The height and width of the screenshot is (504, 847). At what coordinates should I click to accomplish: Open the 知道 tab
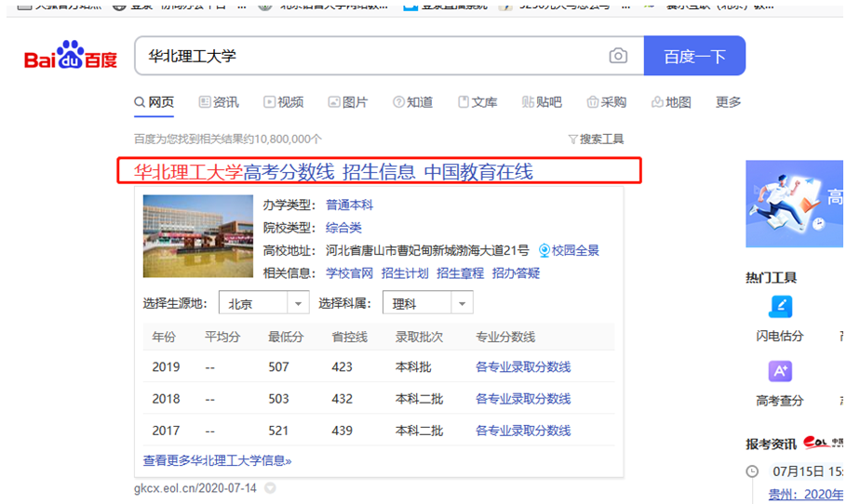[412, 102]
